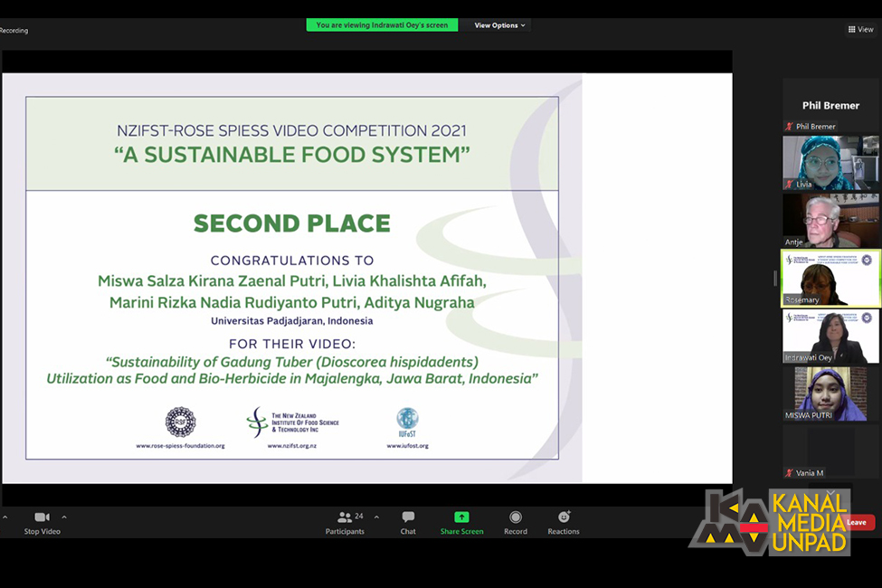The width and height of the screenshot is (882, 588).
Task: Select MISWA PUTRI's video thumbnail
Action: tap(830, 394)
